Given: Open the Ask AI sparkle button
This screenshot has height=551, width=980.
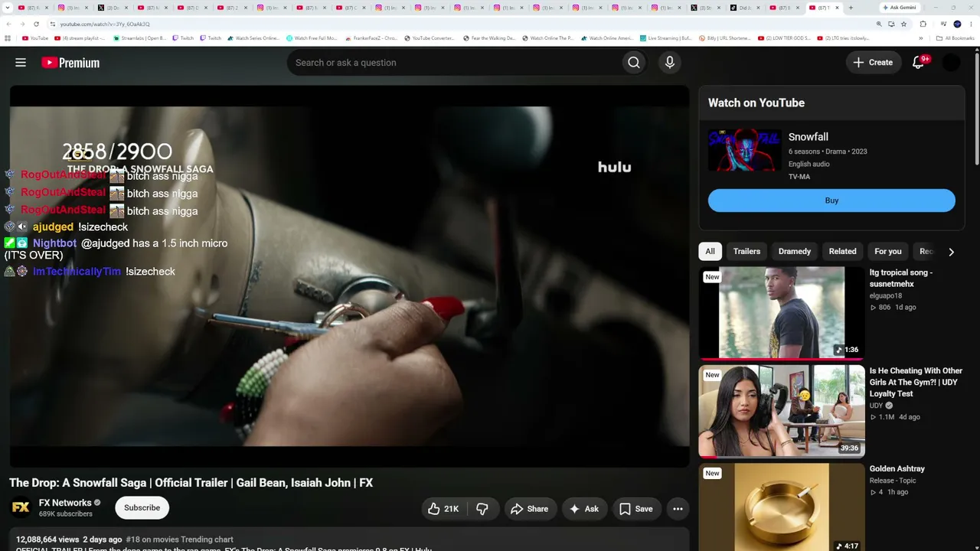Looking at the screenshot, I should tap(583, 509).
